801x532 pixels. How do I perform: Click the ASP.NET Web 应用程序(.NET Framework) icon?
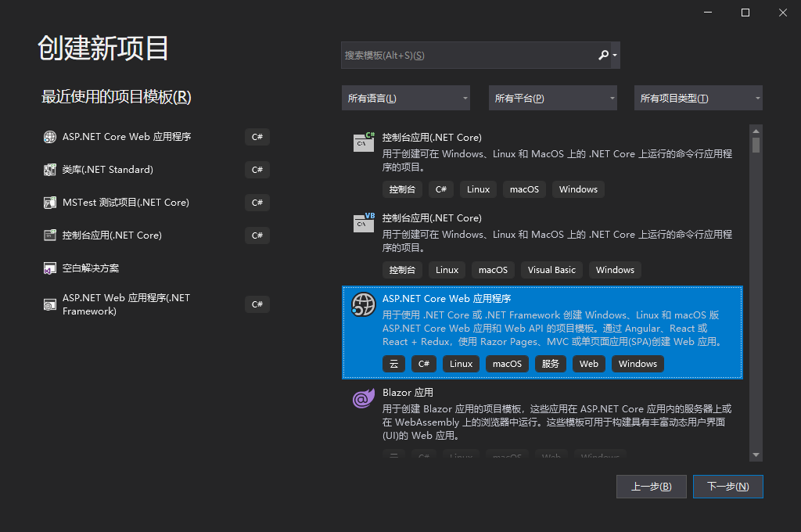tap(49, 304)
